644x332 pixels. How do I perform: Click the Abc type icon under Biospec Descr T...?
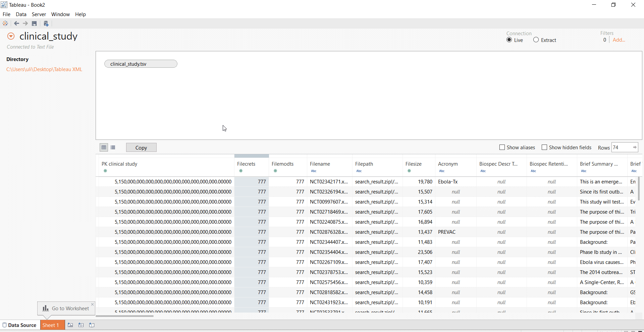pos(483,171)
